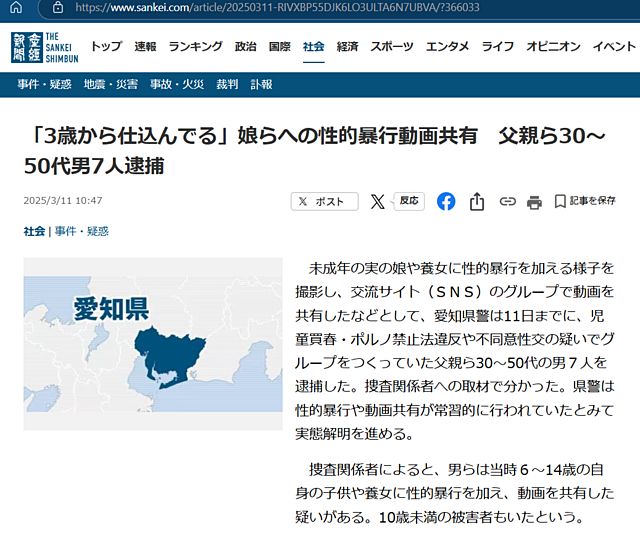Click the 反応 speech bubble label

[409, 200]
